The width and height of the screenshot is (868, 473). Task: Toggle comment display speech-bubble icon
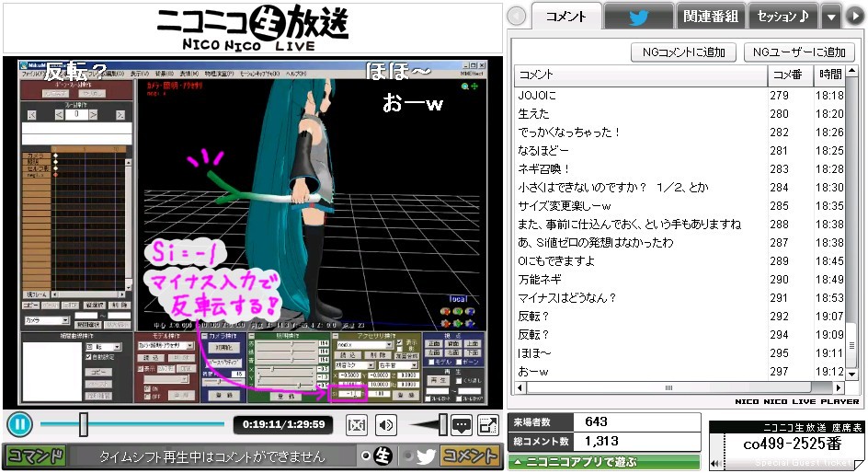(462, 425)
